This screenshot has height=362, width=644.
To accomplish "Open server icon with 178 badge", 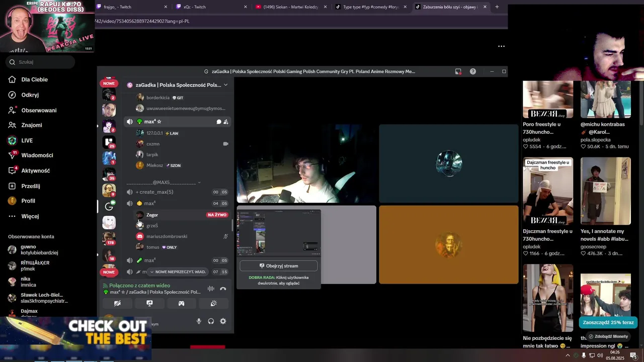I will click(x=109, y=238).
